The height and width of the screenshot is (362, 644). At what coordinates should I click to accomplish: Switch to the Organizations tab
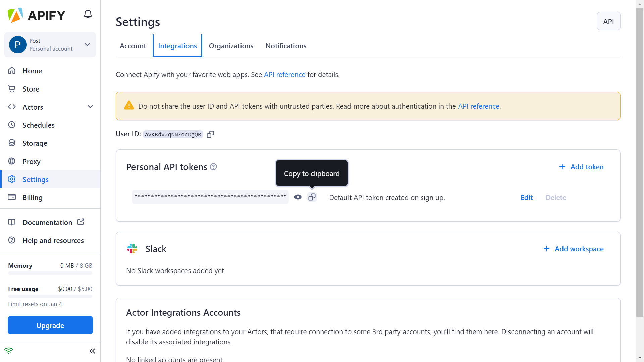click(231, 46)
